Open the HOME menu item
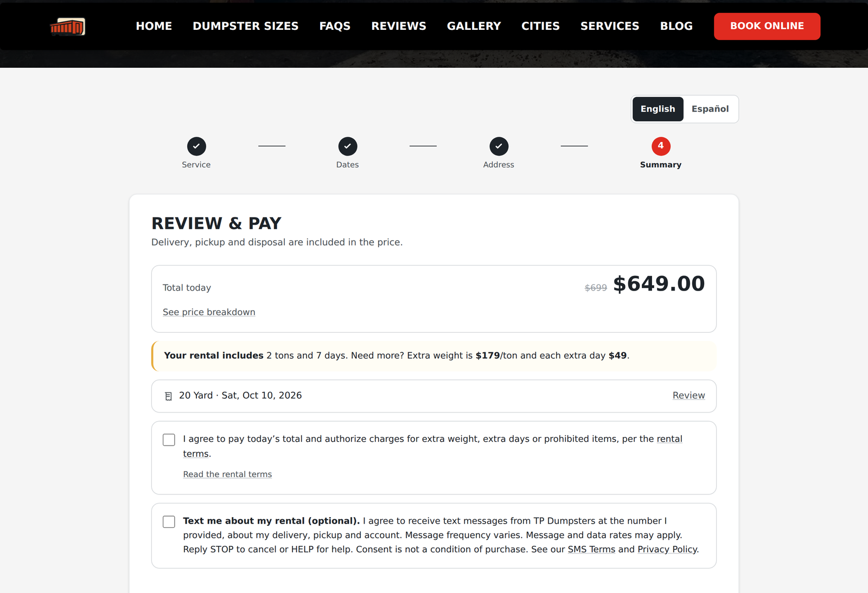The height and width of the screenshot is (593, 868). 154,26
